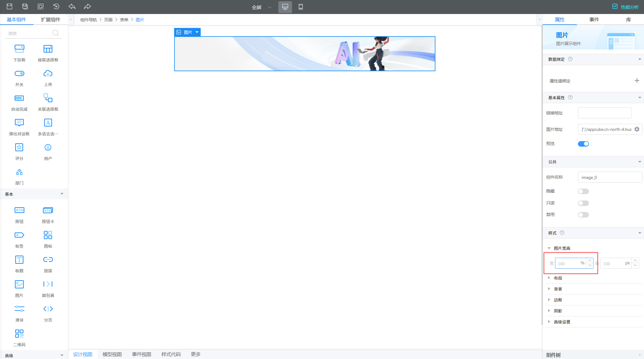Pick the Upload (上传) component icon
The width and height of the screenshot is (644, 359).
[x=48, y=74]
